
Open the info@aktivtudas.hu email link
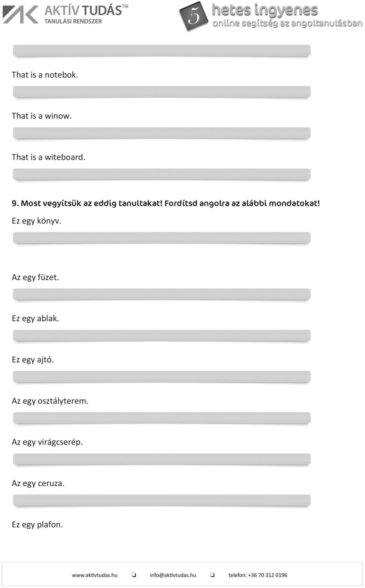tap(173, 575)
